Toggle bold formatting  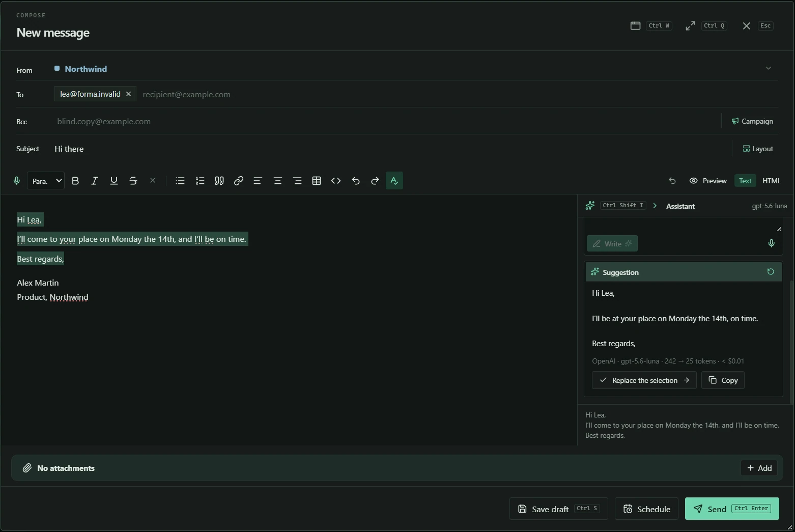[x=75, y=181]
